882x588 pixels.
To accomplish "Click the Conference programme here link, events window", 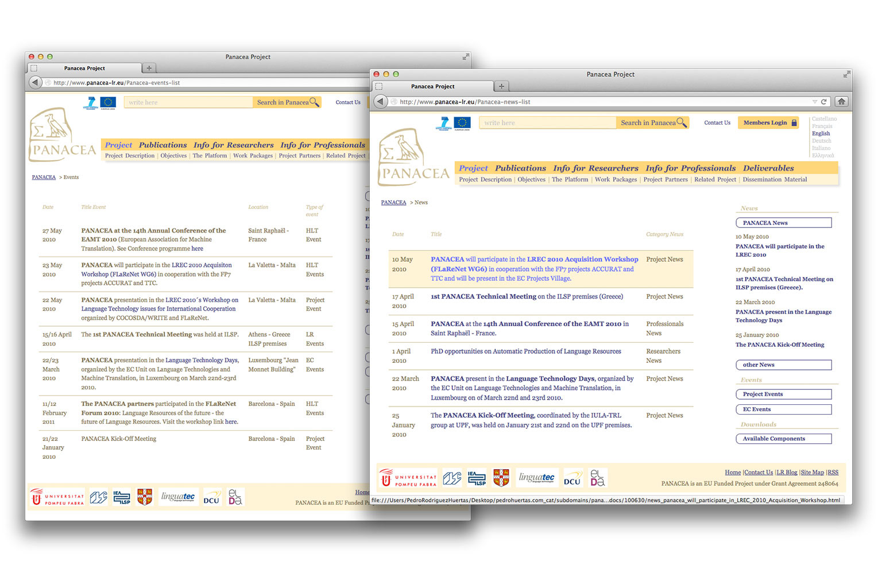I will point(197,249).
